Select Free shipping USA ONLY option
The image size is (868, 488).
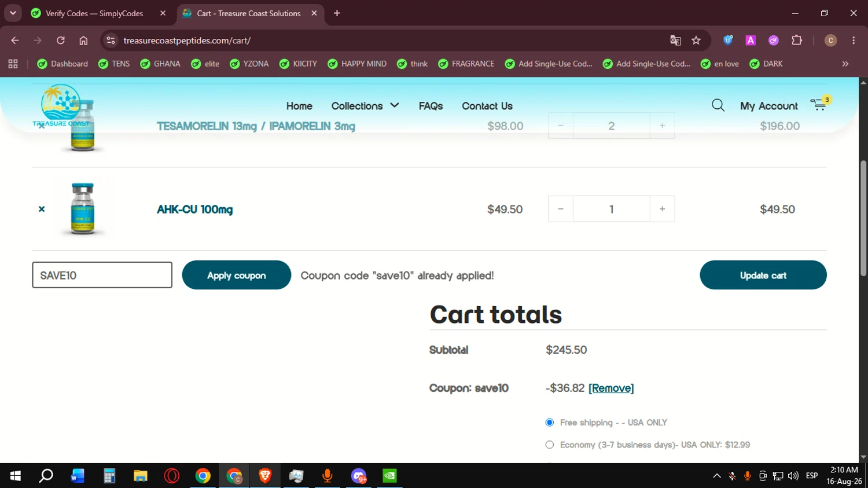550,423
